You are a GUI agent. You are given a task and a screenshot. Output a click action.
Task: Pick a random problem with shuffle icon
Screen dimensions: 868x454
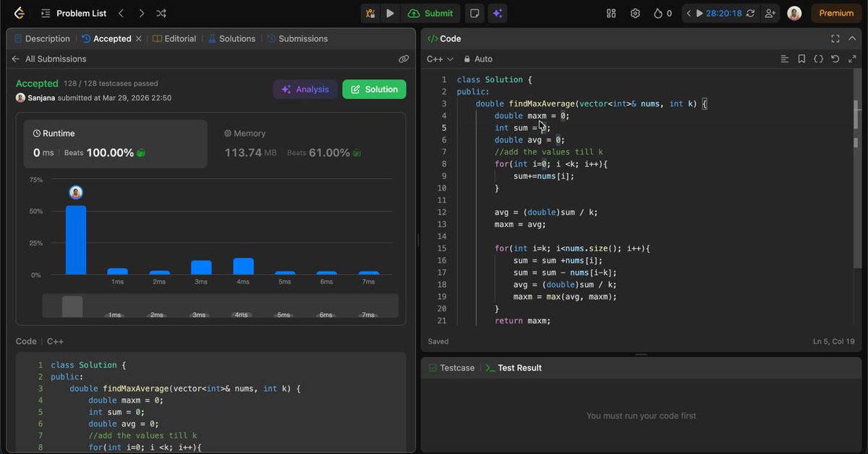(x=161, y=13)
